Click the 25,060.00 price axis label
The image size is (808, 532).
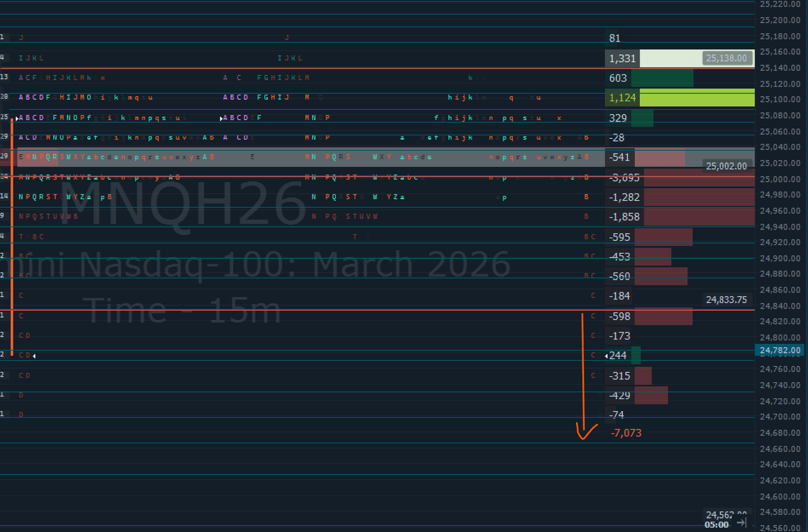coord(780,131)
